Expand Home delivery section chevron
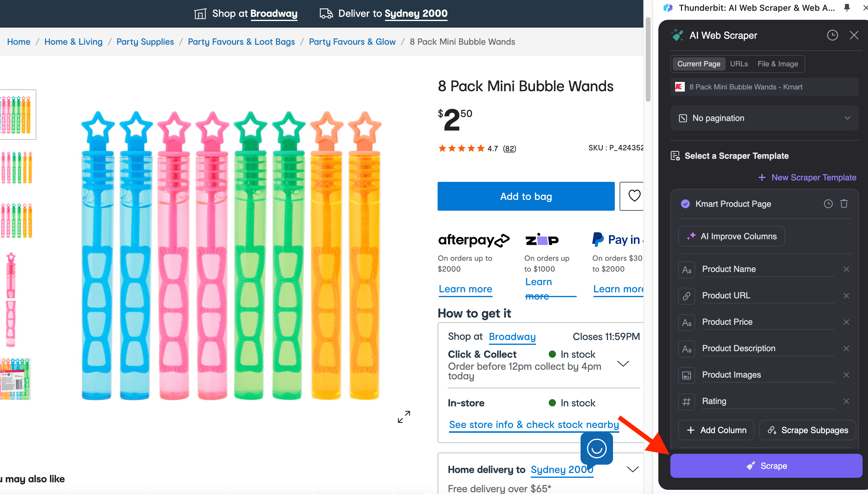 pos(633,470)
